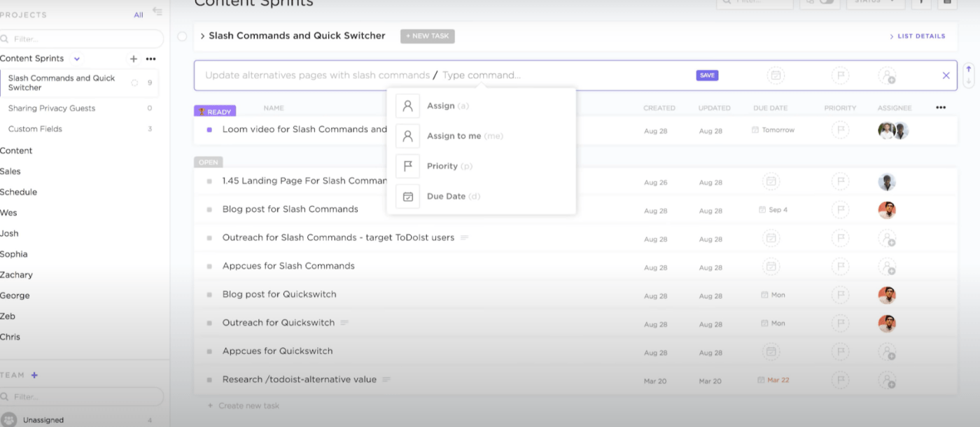Add assignee icon in new task bar
Screen dimensions: 980x427
[887, 76]
